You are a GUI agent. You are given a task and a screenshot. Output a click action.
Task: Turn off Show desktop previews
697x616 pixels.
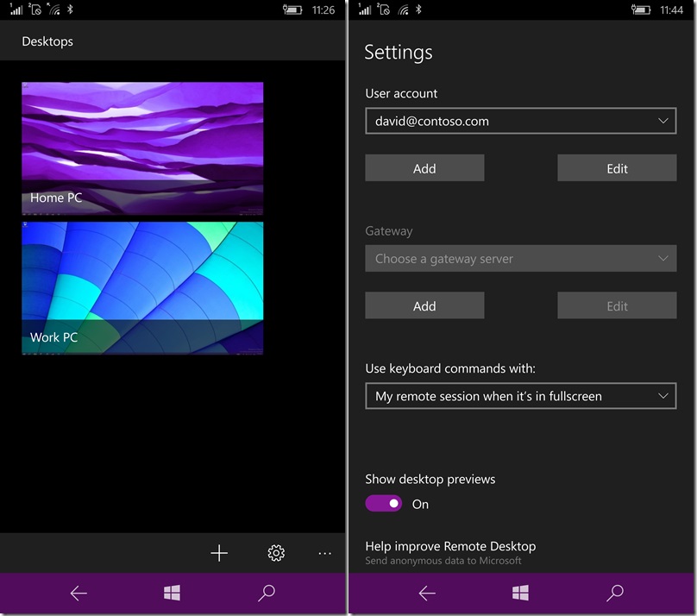click(x=384, y=503)
